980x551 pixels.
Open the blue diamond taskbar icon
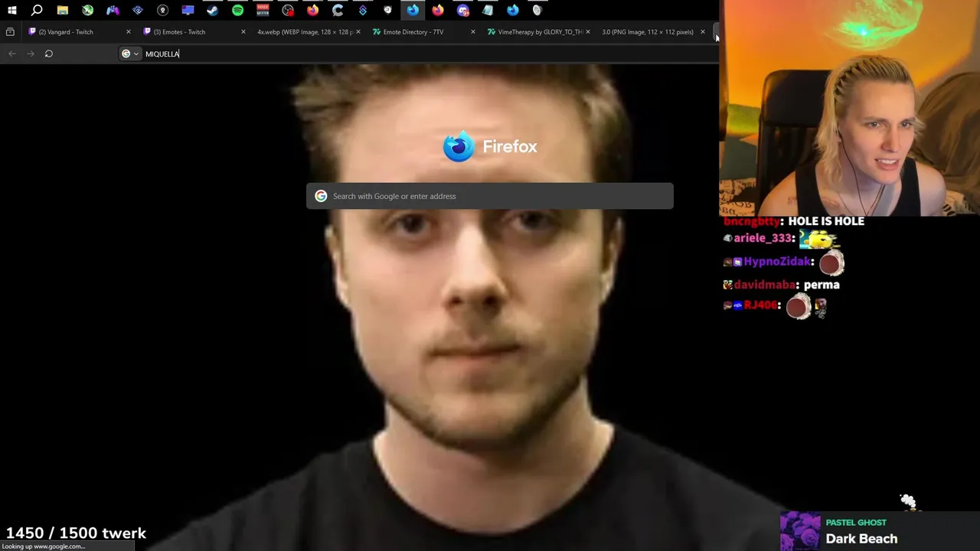click(x=363, y=10)
